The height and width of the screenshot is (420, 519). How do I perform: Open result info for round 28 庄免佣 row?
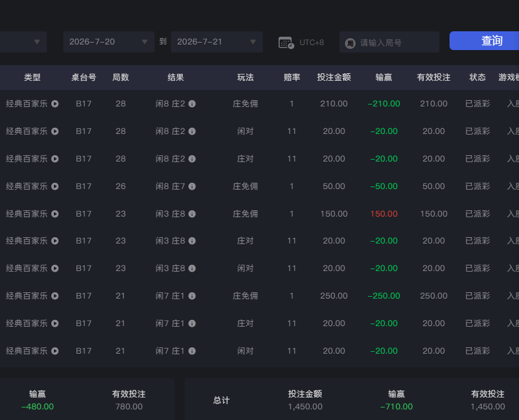192,104
